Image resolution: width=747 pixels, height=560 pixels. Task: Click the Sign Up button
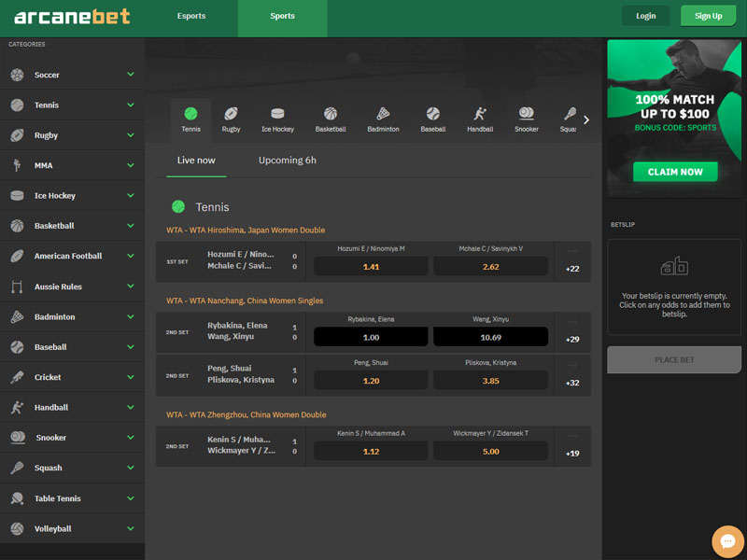click(x=709, y=16)
